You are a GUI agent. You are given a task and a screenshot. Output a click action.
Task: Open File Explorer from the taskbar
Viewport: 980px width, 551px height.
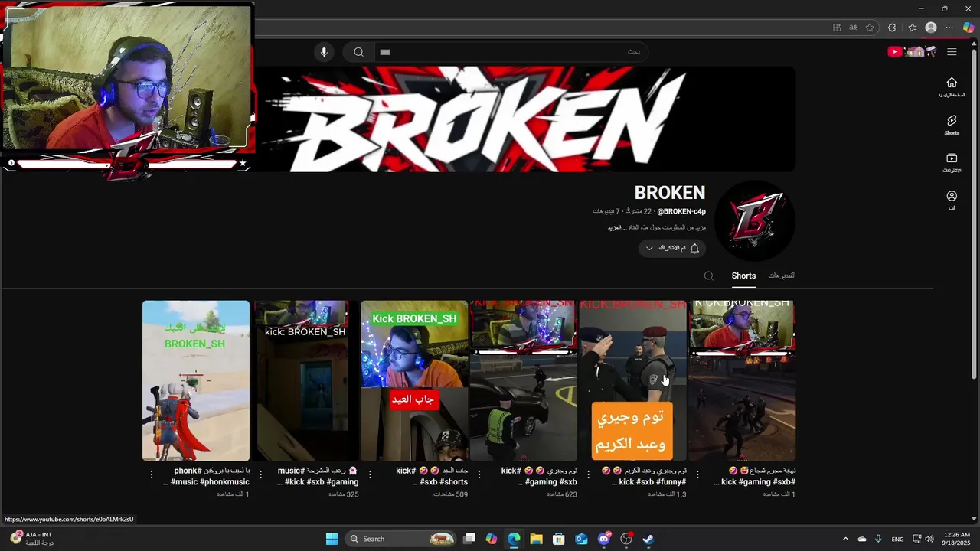536,539
